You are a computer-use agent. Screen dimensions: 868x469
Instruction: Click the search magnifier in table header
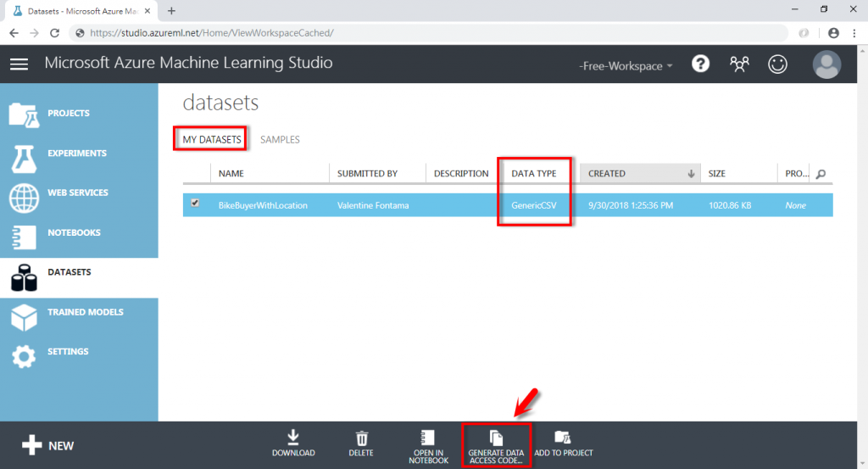(821, 174)
